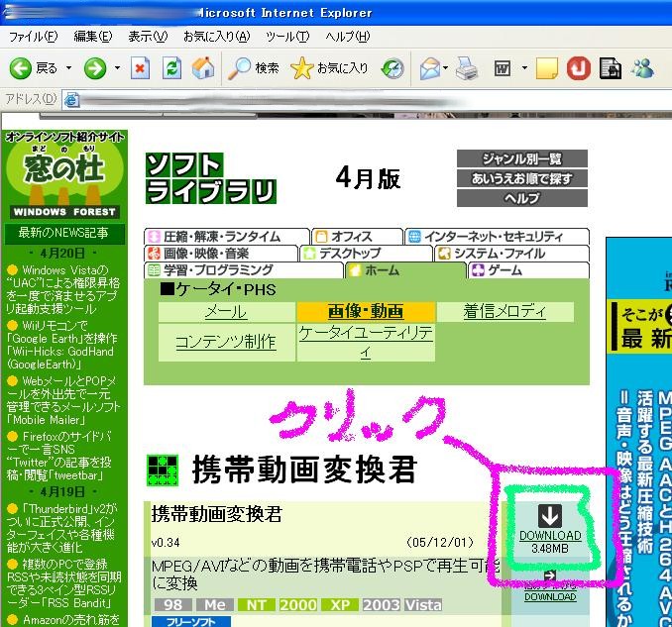
Task: Click the あいうえお順で探す button
Action: tap(522, 178)
